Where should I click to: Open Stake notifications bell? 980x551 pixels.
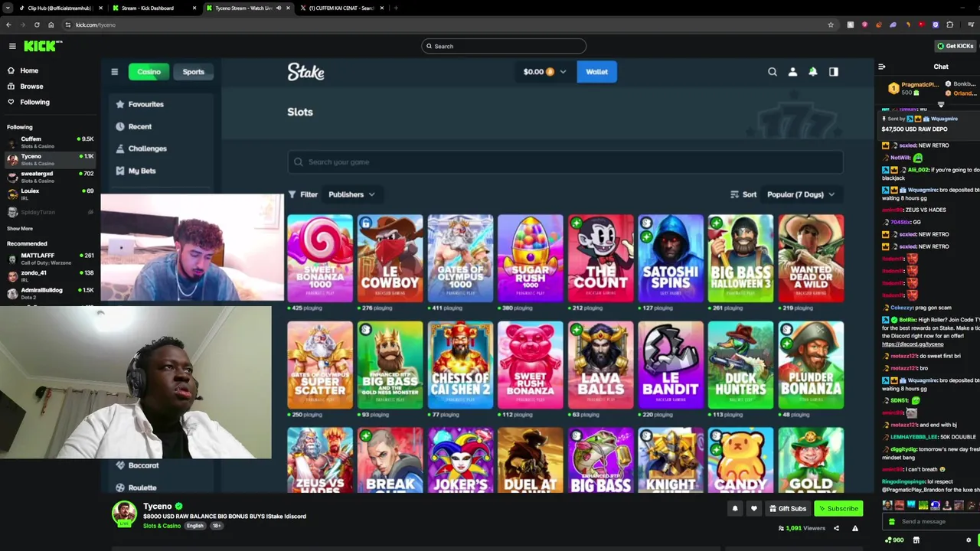coord(813,72)
